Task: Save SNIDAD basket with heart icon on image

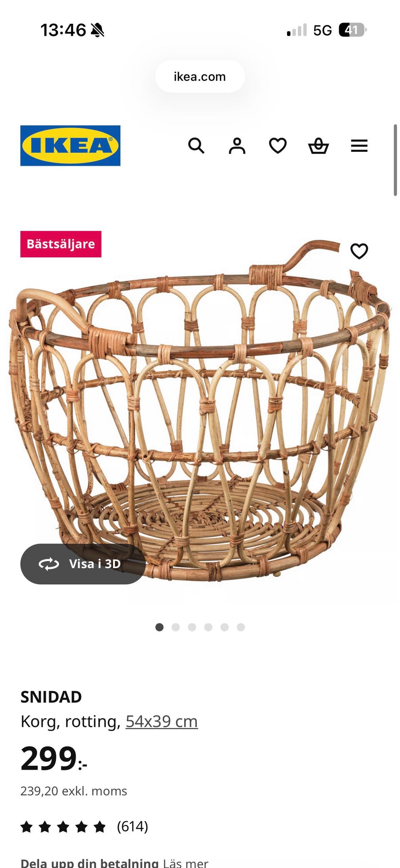Action: tap(359, 251)
